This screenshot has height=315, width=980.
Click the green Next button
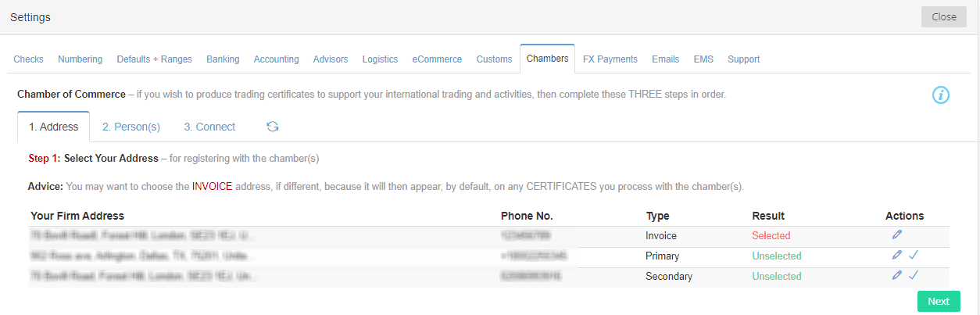click(x=939, y=302)
